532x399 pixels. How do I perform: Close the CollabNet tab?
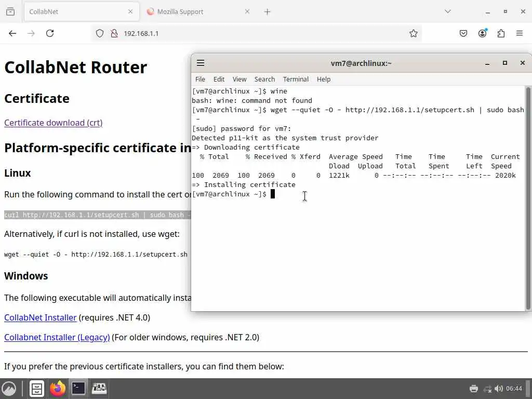130,11
